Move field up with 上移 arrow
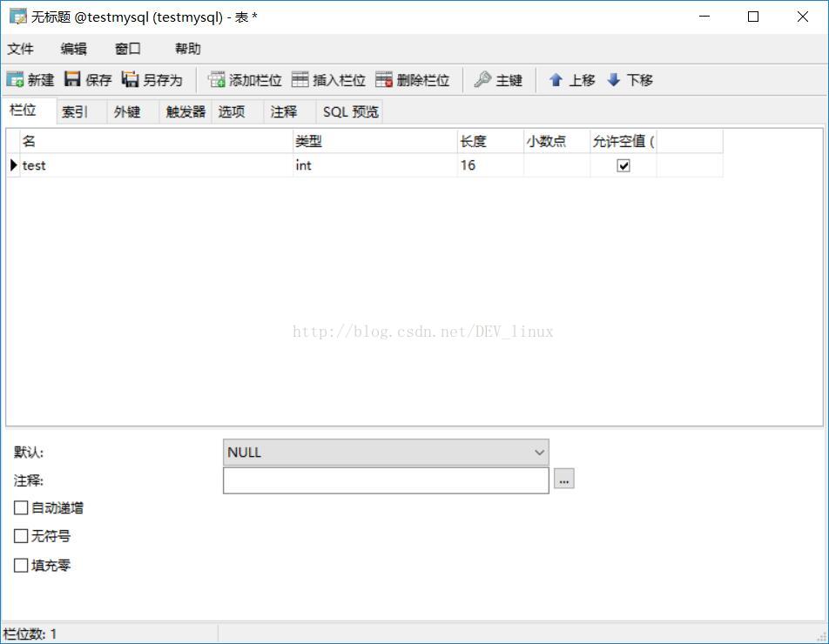 coord(556,80)
